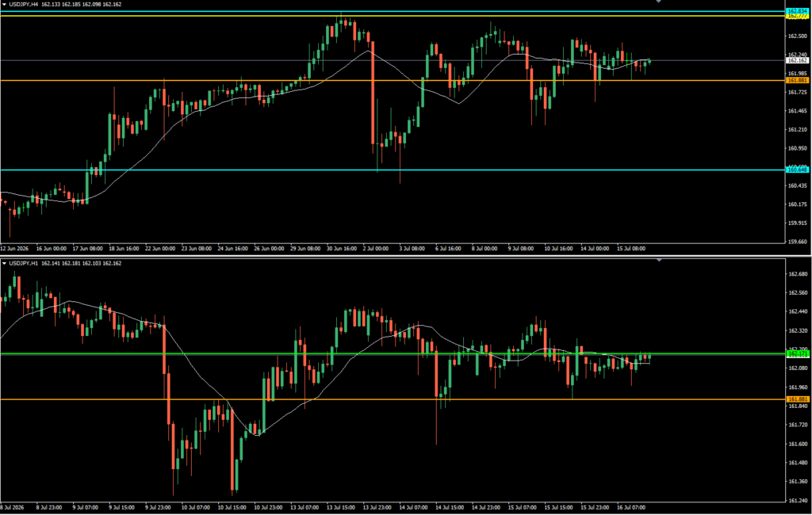This screenshot has width=812, height=515.
Task: Click the chart shift triangle marker on H4 chart
Action: tap(659, 2)
